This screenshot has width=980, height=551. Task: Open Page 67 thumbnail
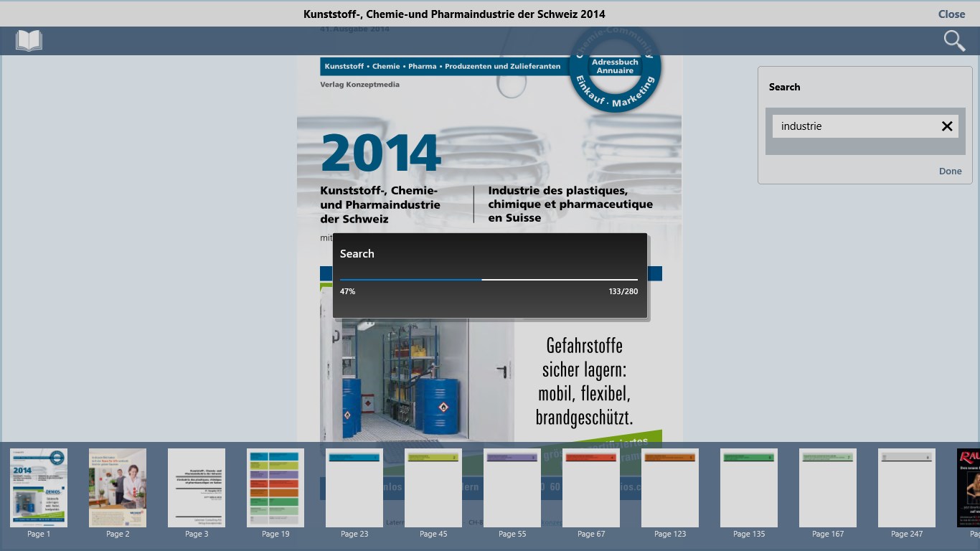pyautogui.click(x=591, y=488)
